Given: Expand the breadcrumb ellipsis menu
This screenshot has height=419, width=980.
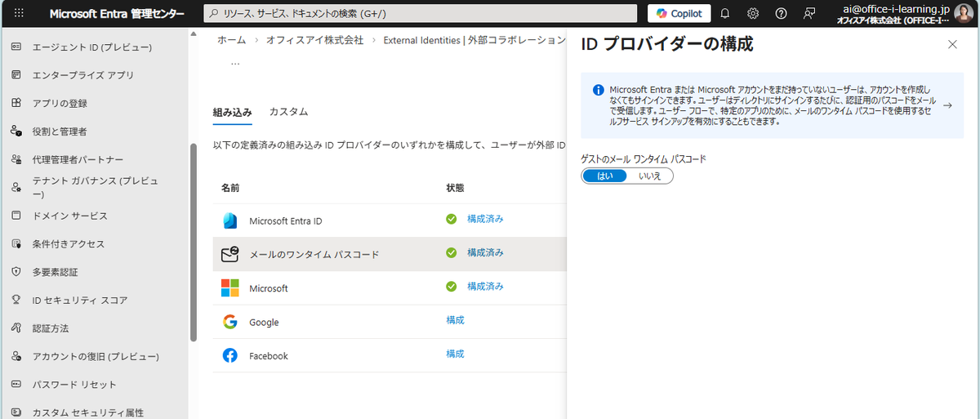Looking at the screenshot, I should [235, 63].
